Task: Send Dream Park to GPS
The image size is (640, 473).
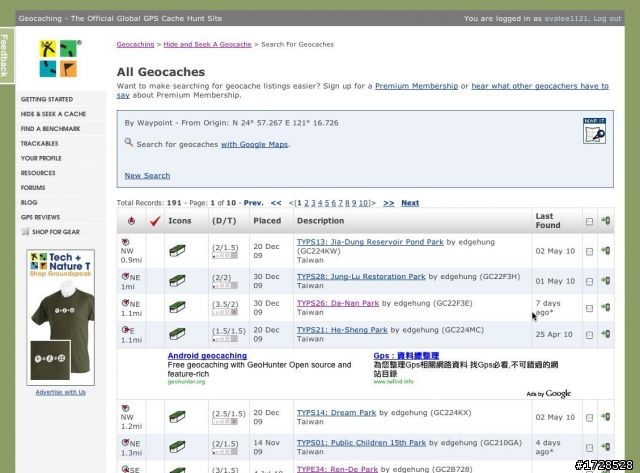Action: pos(606,417)
